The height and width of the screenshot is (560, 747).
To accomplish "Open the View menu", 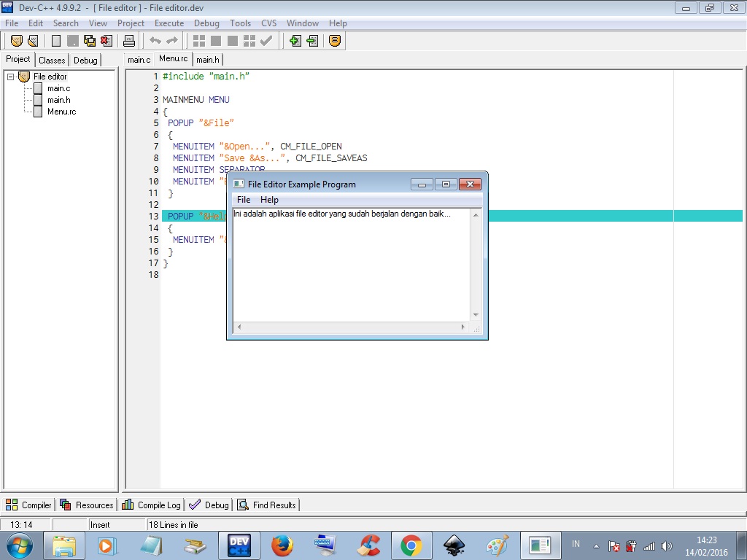I will (x=98, y=23).
